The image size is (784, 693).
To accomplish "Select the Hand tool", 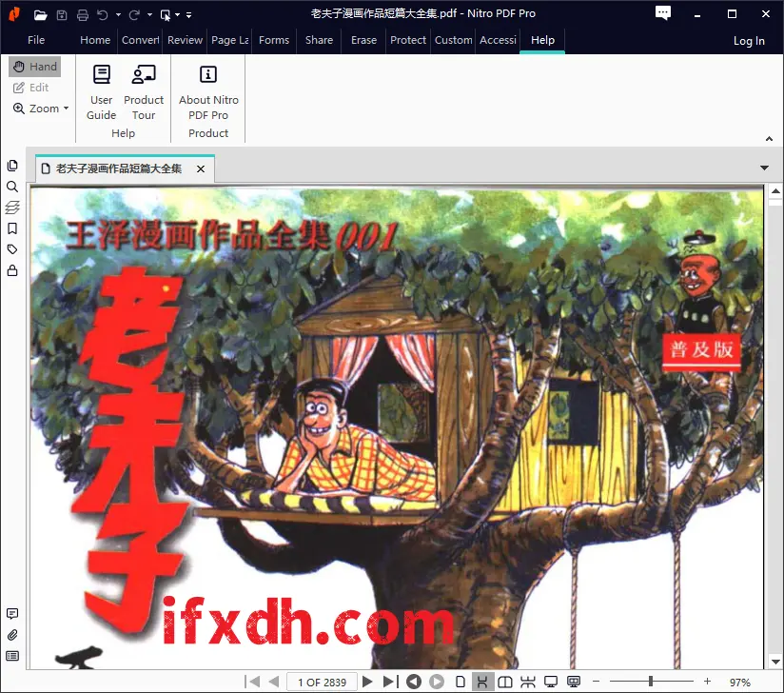I will (35, 67).
